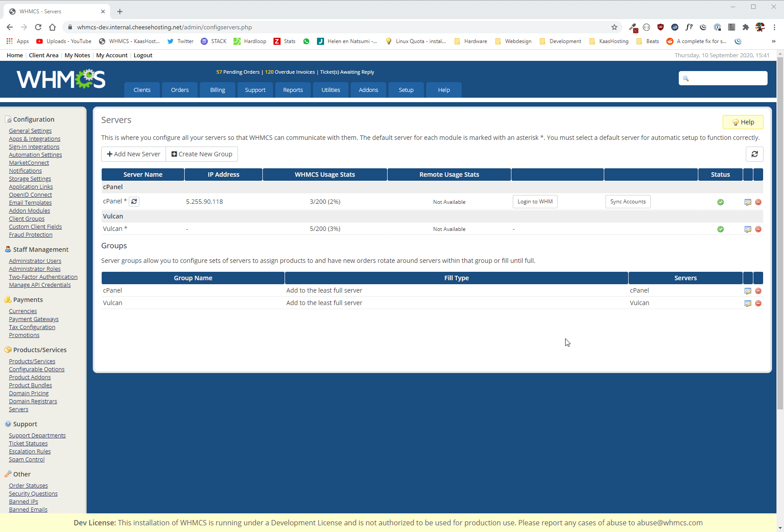Image resolution: width=784 pixels, height=532 pixels.
Task: Click Login to WHM button
Action: pos(535,202)
